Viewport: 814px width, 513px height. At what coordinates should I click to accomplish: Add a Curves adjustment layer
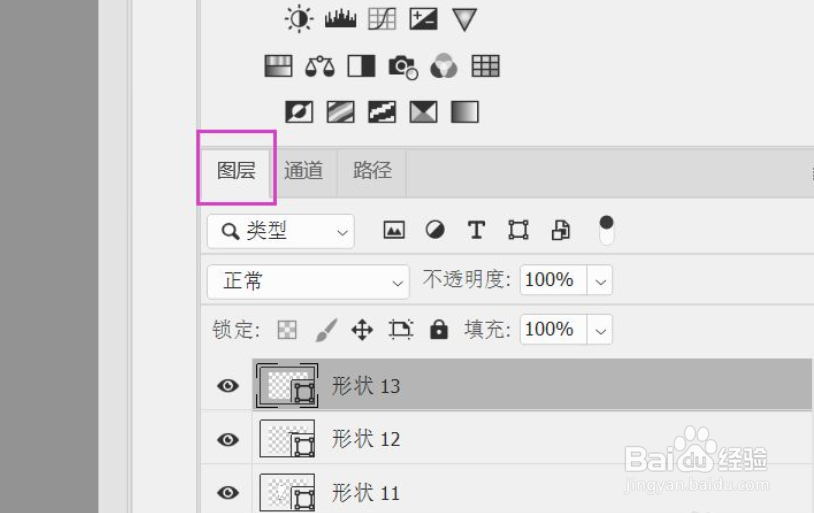[x=382, y=19]
